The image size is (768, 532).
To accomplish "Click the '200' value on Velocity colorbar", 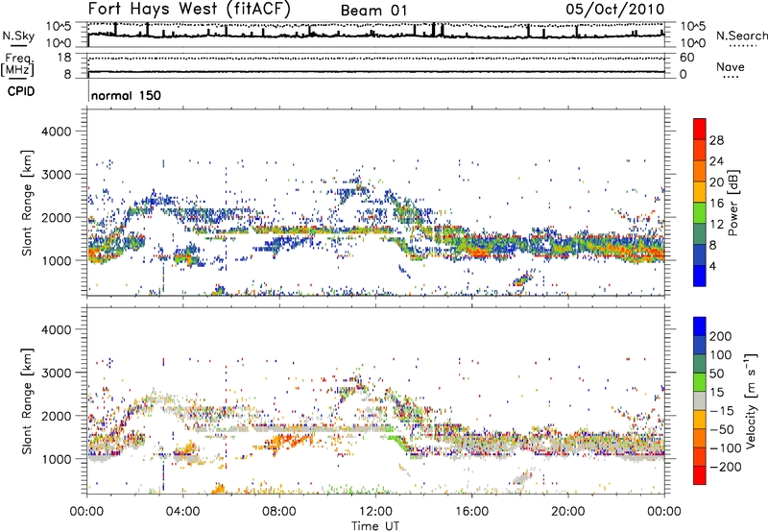I will click(x=721, y=336).
